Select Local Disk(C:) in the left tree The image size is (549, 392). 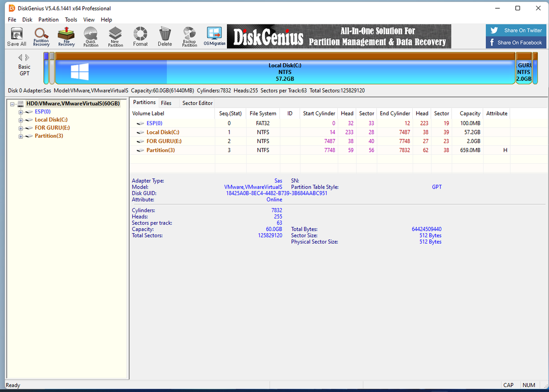(51, 120)
